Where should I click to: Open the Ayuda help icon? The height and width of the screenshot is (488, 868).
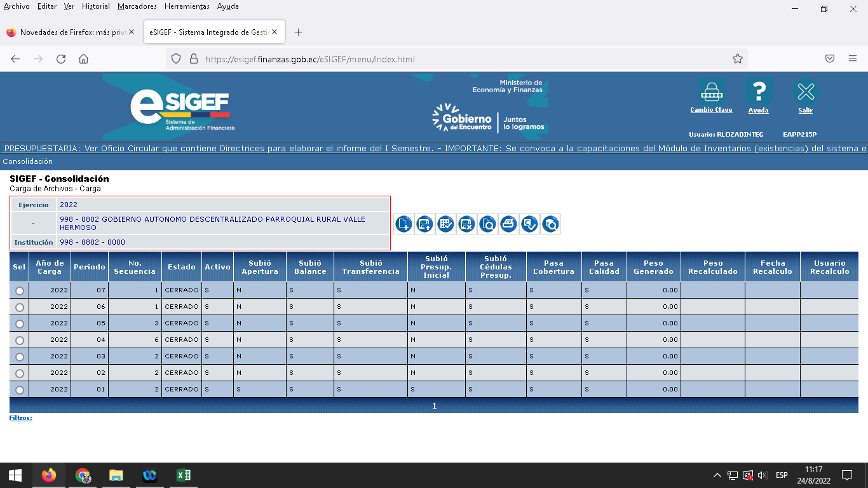point(758,93)
